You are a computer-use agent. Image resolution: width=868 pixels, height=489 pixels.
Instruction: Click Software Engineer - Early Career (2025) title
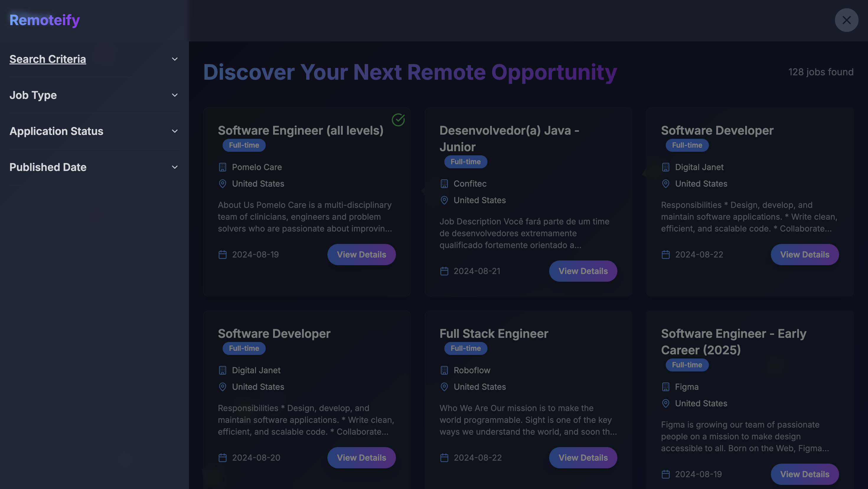tap(734, 342)
